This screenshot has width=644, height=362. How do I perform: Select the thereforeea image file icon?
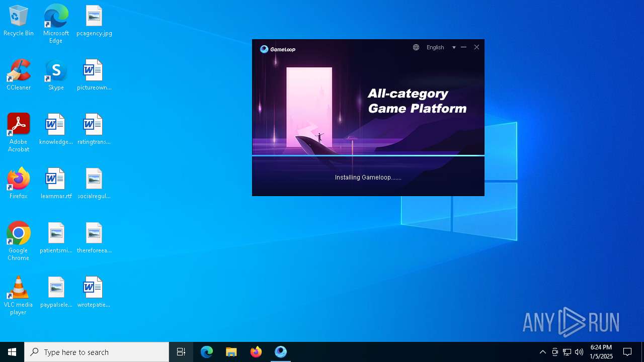pyautogui.click(x=94, y=238)
